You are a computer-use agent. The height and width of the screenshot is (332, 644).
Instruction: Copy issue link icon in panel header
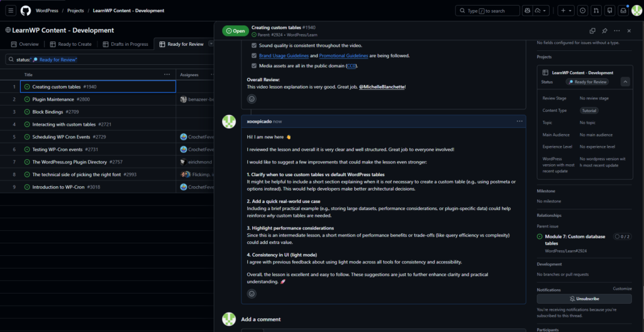click(592, 31)
